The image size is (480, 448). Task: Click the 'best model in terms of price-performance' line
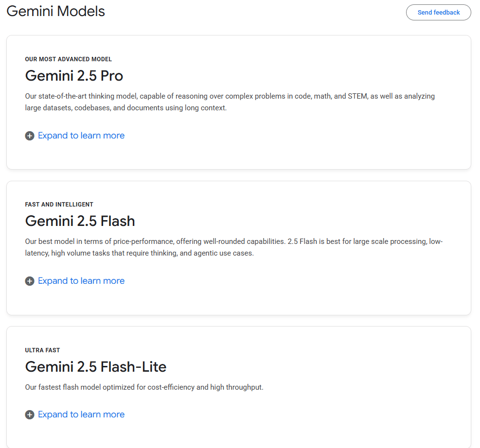pyautogui.click(x=233, y=241)
